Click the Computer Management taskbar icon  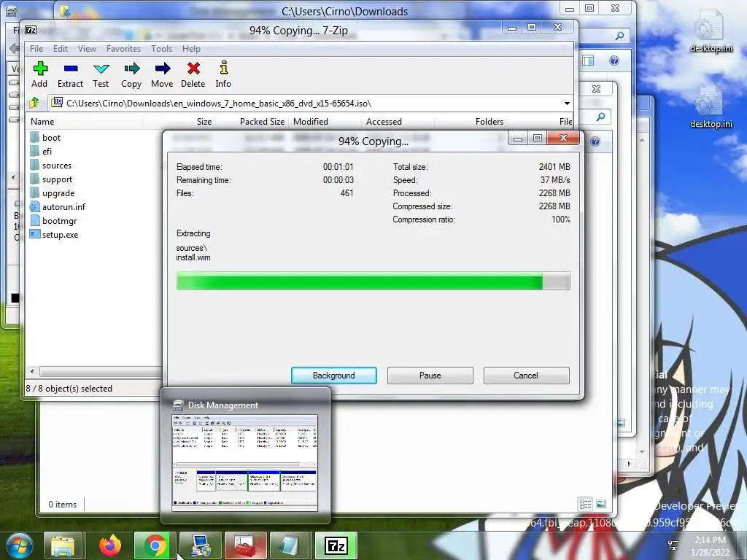(x=201, y=545)
